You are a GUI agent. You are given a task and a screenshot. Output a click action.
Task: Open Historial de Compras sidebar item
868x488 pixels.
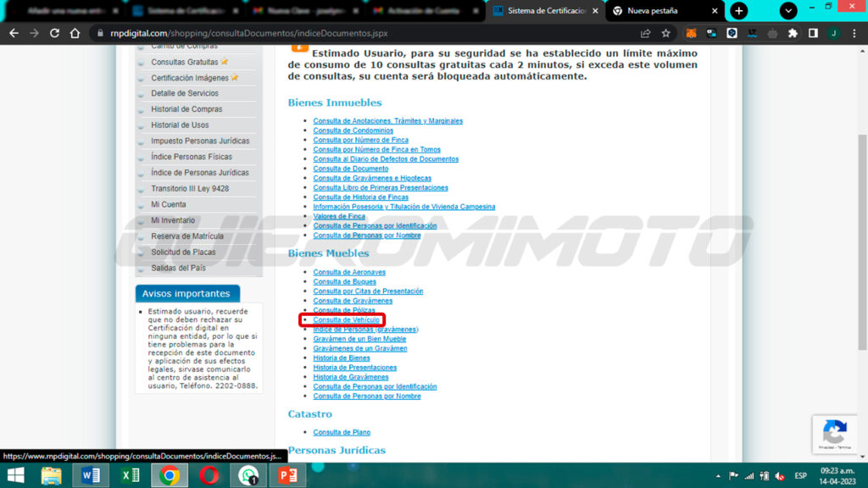186,109
